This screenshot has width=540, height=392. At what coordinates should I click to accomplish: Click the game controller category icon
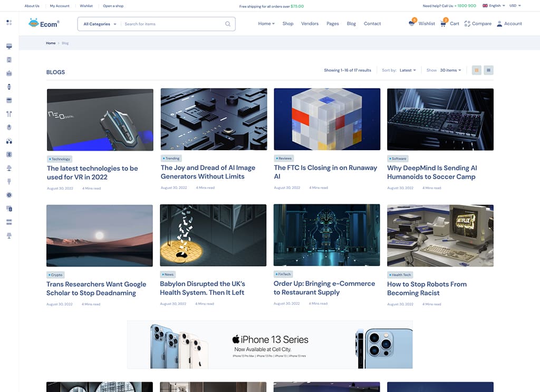[9, 73]
